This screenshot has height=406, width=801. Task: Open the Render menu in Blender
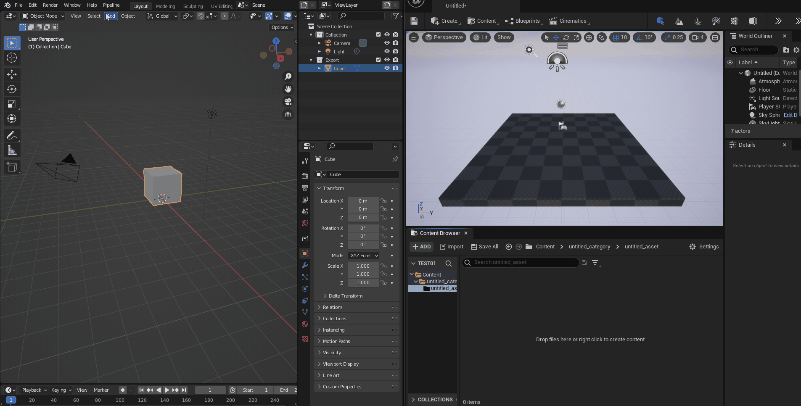(50, 5)
